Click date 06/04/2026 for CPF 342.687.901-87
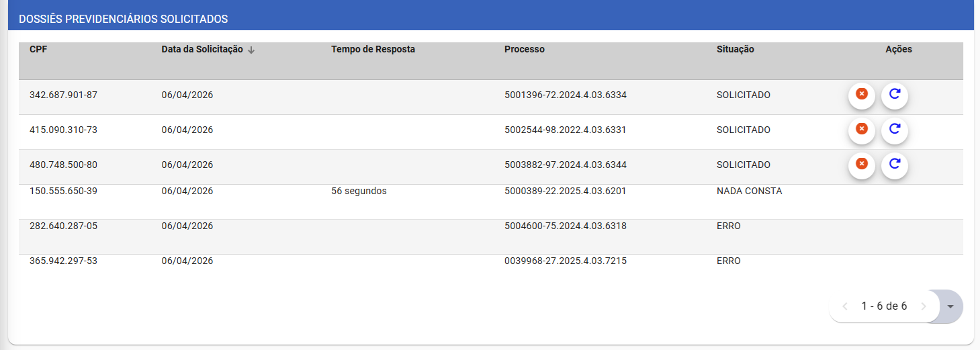 pyautogui.click(x=187, y=95)
